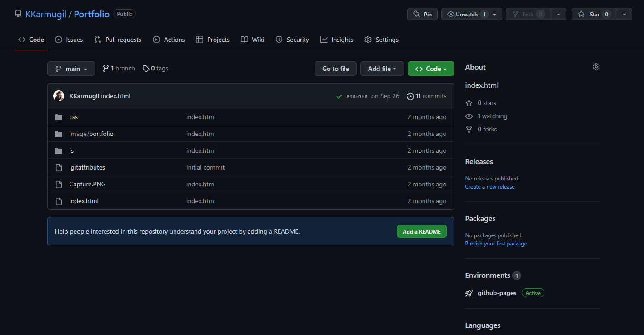The height and width of the screenshot is (335, 644).
Task: Open the repository Settings tab
Action: click(382, 40)
